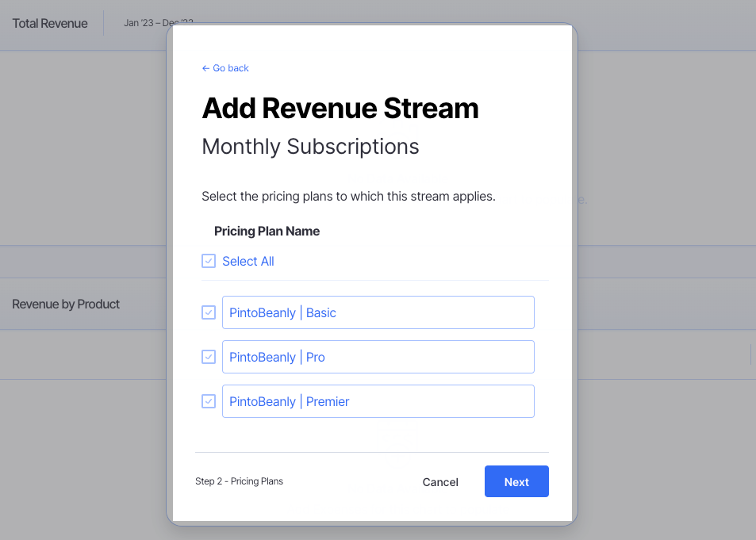Uncheck the PintoBeanly Pro plan
Image resolution: width=756 pixels, height=540 pixels.
208,357
